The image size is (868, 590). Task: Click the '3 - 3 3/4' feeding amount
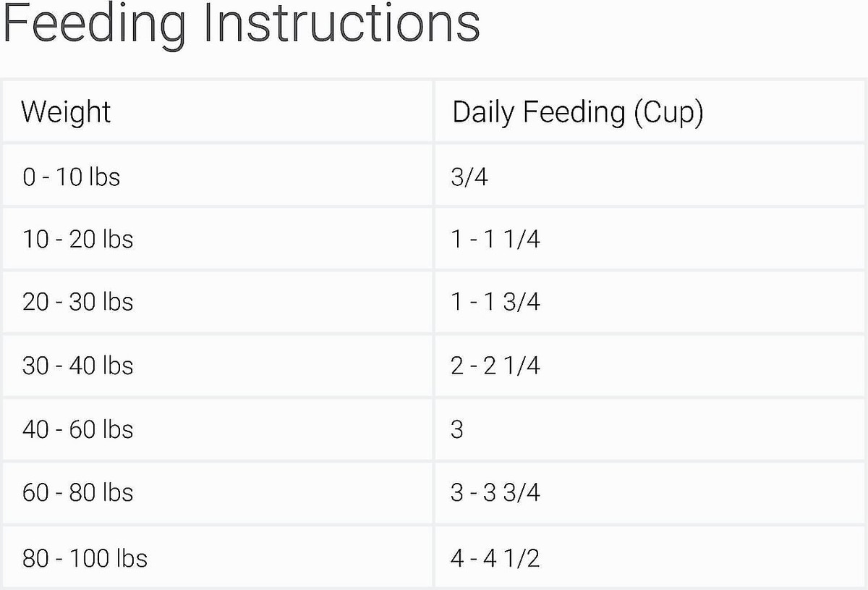coord(495,493)
